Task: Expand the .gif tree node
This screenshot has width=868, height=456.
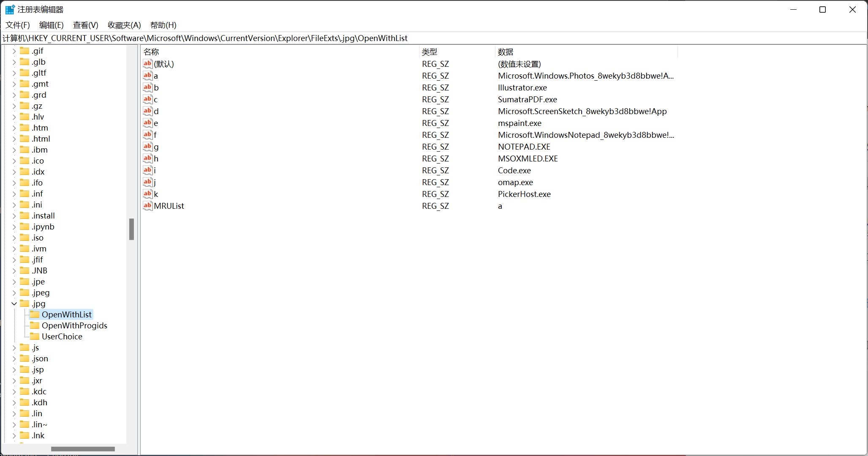Action: click(x=14, y=50)
